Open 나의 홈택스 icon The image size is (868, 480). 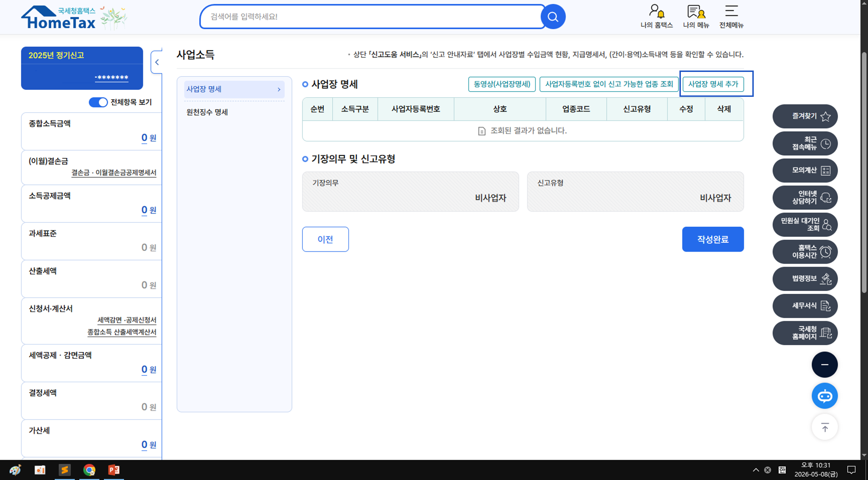[x=656, y=17]
